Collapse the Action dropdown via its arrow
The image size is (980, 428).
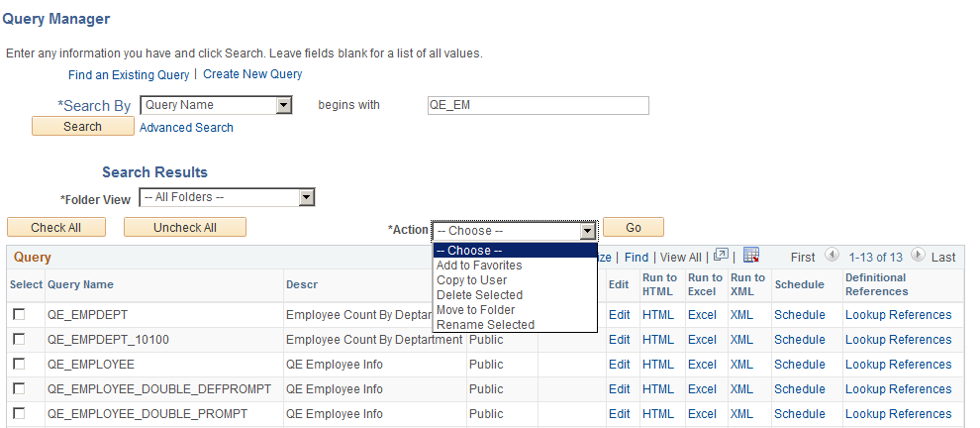587,231
